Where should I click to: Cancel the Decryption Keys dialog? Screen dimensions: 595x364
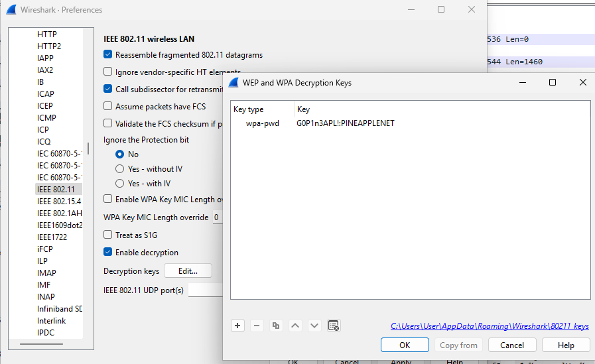click(x=512, y=345)
